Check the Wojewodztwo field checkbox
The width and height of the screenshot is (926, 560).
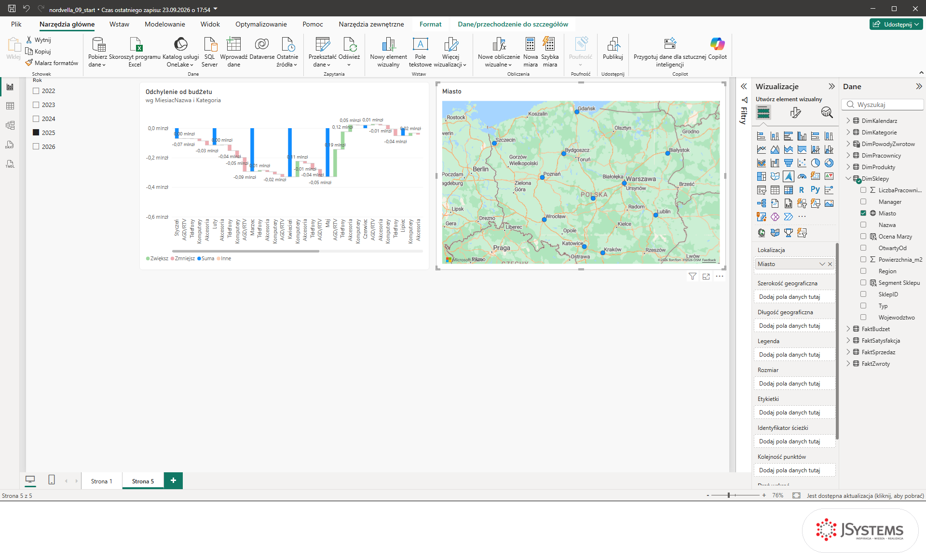(x=863, y=317)
